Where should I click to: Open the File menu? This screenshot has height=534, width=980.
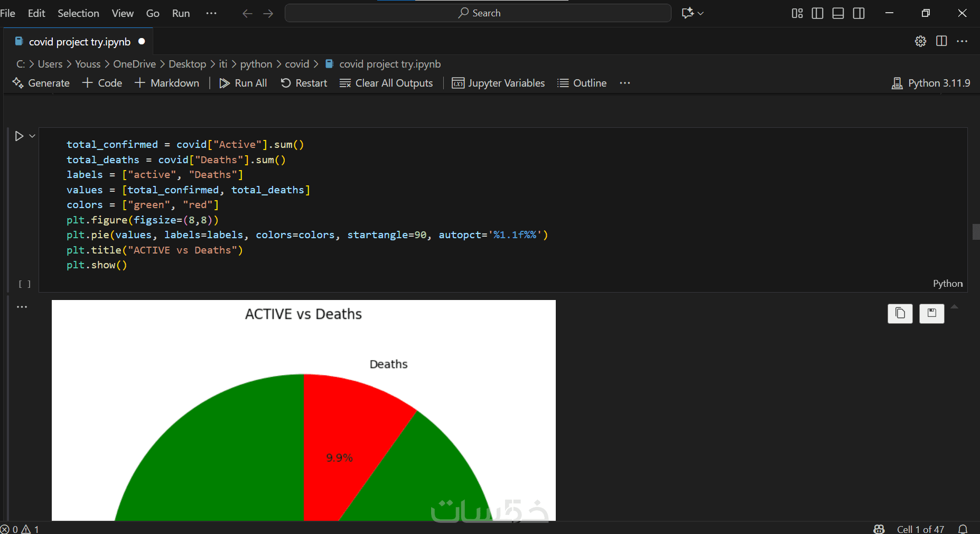pyautogui.click(x=7, y=13)
